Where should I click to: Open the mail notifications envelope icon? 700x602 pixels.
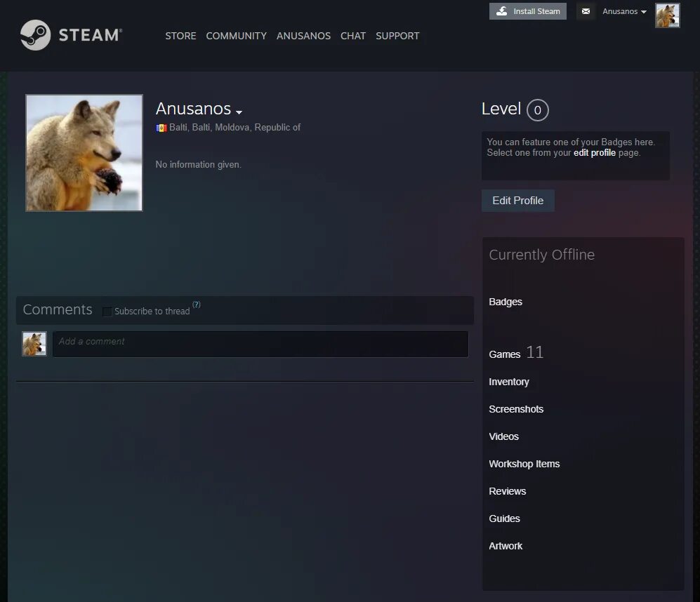586,11
